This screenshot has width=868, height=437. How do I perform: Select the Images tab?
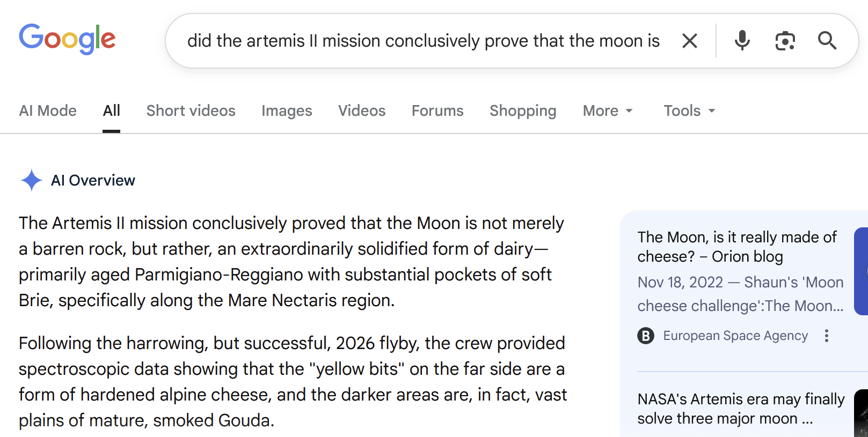pos(287,110)
